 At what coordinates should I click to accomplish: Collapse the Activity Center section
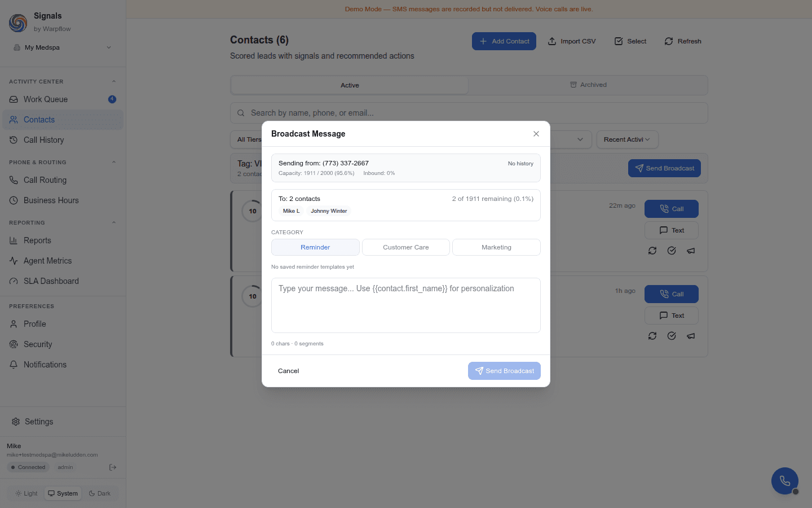coord(114,81)
